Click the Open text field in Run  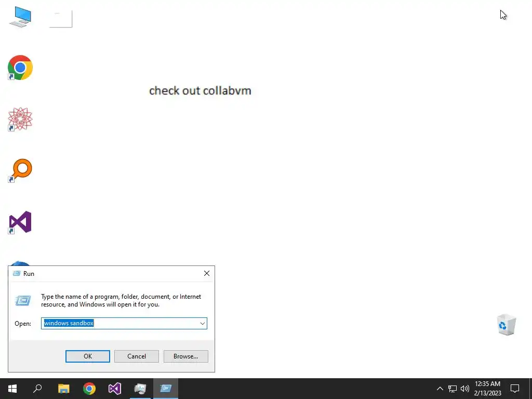point(120,323)
